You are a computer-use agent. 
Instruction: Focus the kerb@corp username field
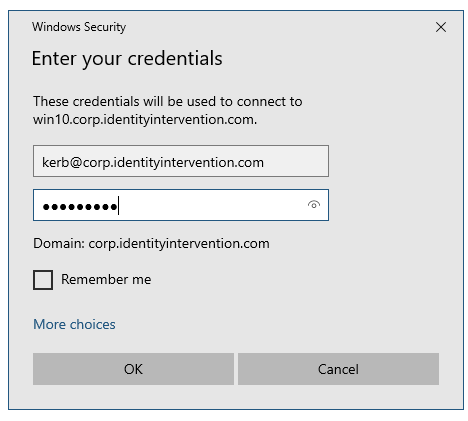coord(181,161)
